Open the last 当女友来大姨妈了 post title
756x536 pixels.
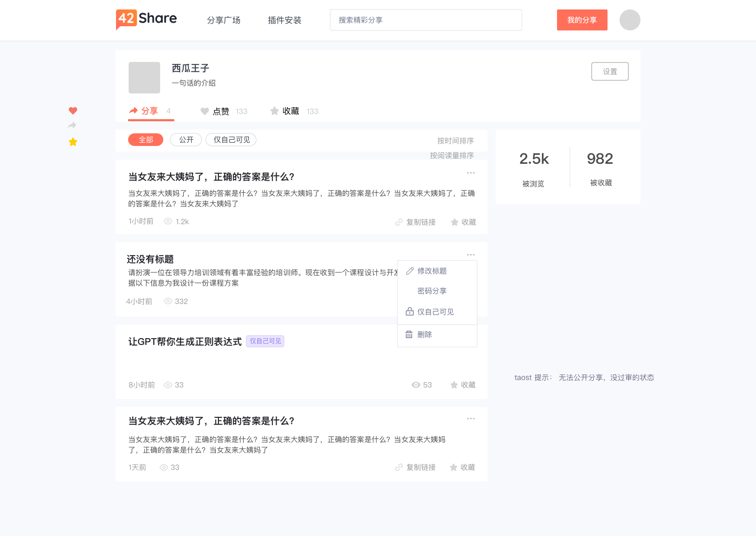[212, 421]
